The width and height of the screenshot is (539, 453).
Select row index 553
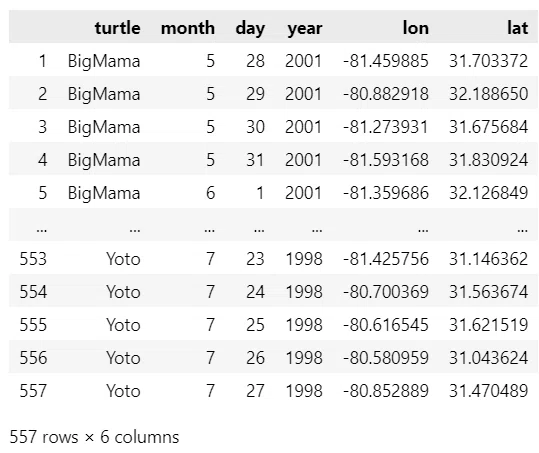(33, 259)
